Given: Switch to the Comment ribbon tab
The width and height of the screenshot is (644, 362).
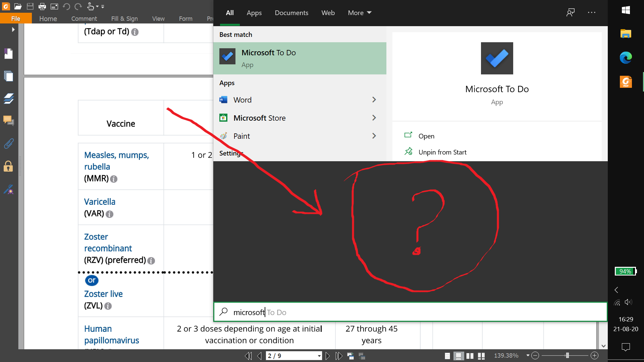Looking at the screenshot, I should coord(84,18).
